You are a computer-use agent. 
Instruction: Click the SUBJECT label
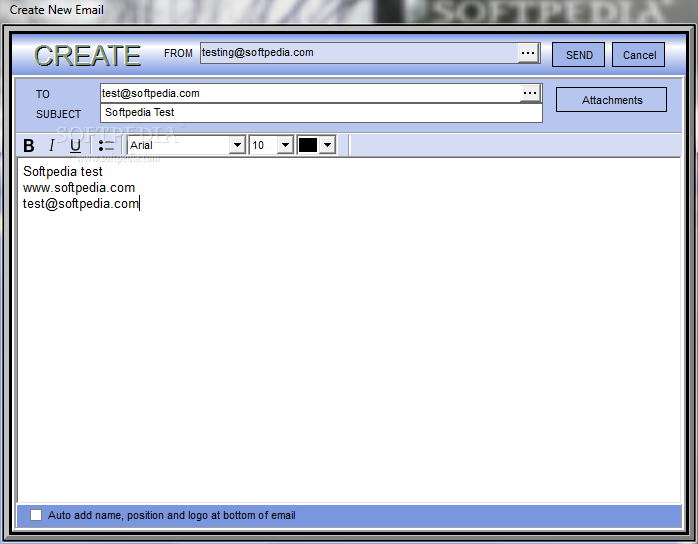click(x=58, y=114)
